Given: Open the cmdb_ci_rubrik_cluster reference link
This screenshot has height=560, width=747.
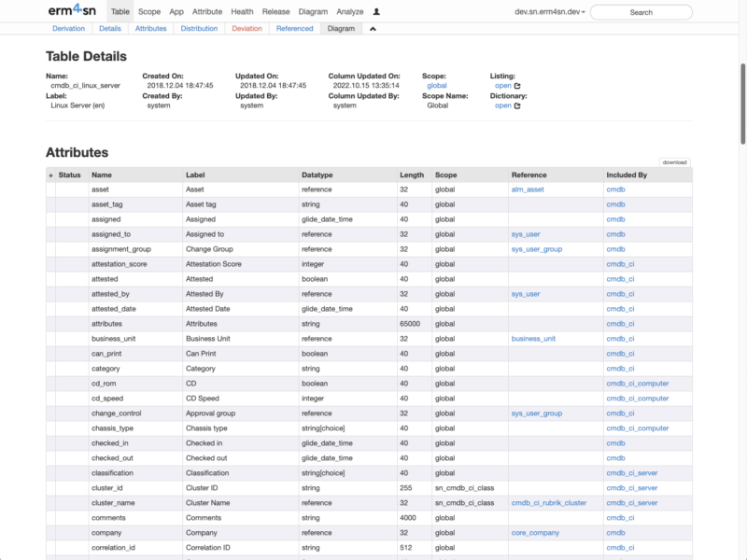Looking at the screenshot, I should coord(546,502).
